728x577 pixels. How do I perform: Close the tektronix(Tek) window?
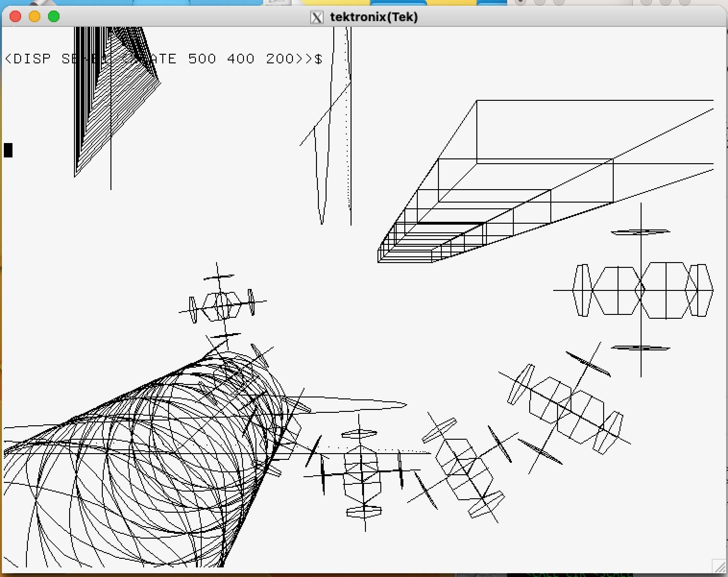15,17
